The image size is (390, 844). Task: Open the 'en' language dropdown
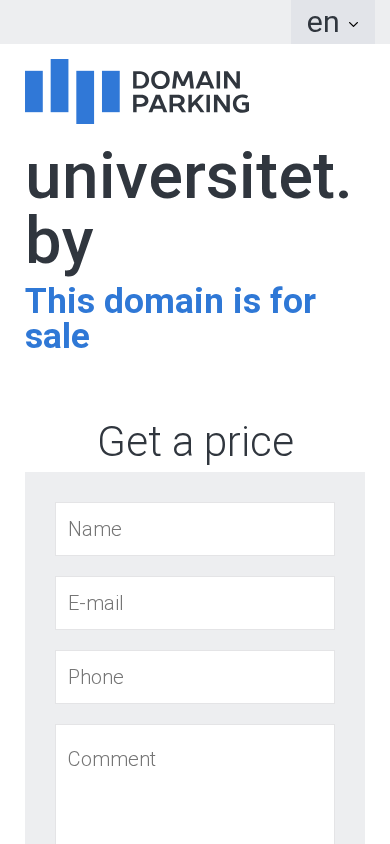[333, 22]
